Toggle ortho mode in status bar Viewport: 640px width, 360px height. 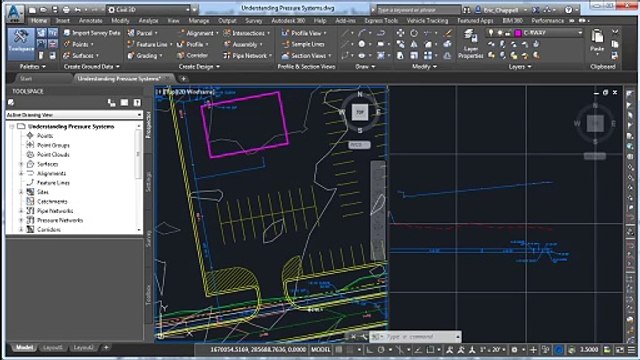coord(369,349)
